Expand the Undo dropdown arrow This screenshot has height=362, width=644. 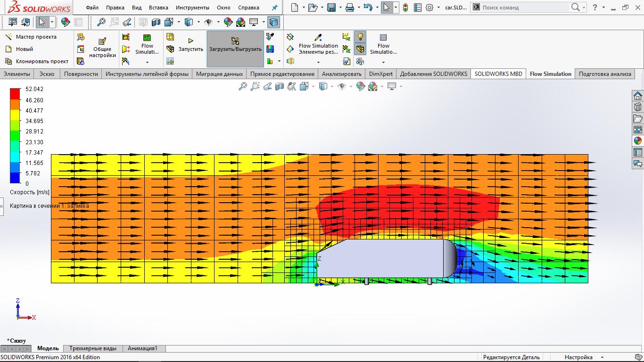[x=377, y=8]
